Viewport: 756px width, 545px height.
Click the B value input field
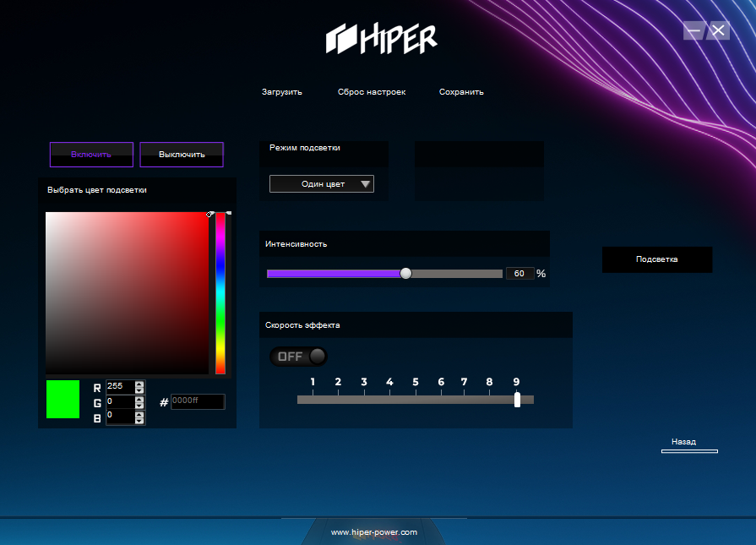[x=120, y=417]
